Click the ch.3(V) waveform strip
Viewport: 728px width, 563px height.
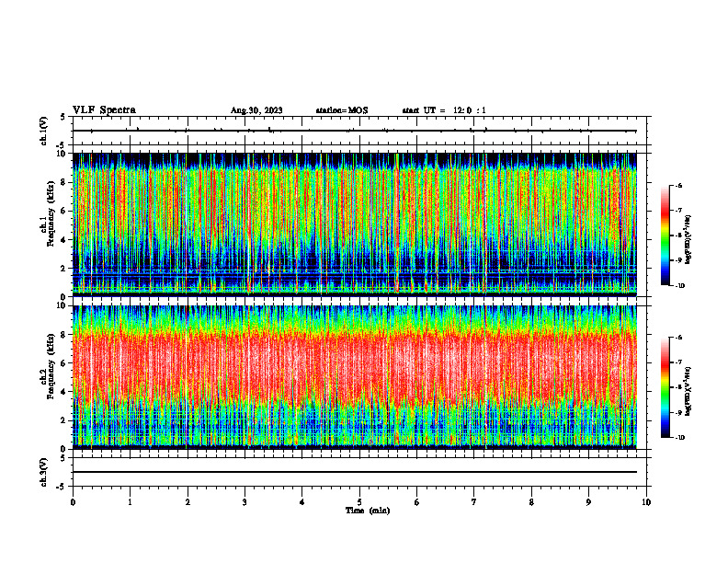point(359,472)
